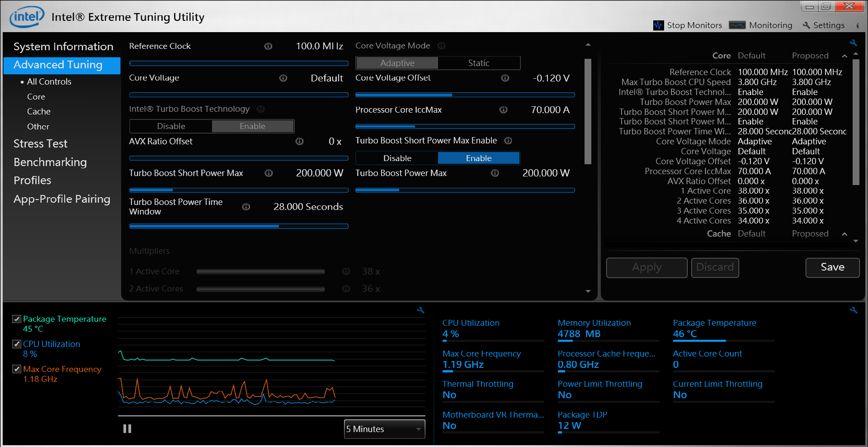Click the Processor Core IccMax info icon
Viewport: 868px width, 447px height.
point(503,109)
